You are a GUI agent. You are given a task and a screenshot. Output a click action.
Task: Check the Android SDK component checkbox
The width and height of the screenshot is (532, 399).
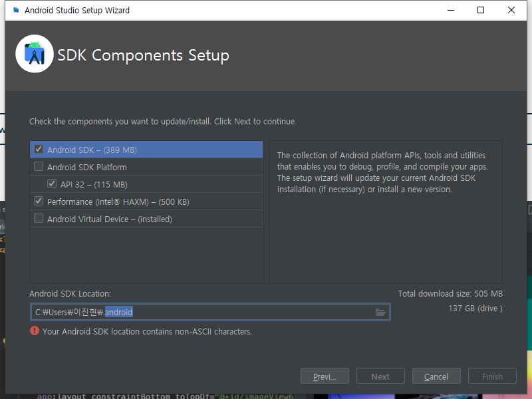(39, 149)
